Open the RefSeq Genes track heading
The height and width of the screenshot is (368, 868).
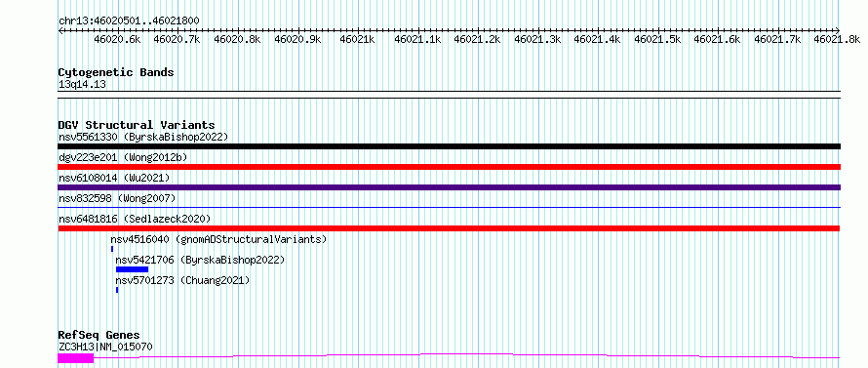tap(99, 336)
